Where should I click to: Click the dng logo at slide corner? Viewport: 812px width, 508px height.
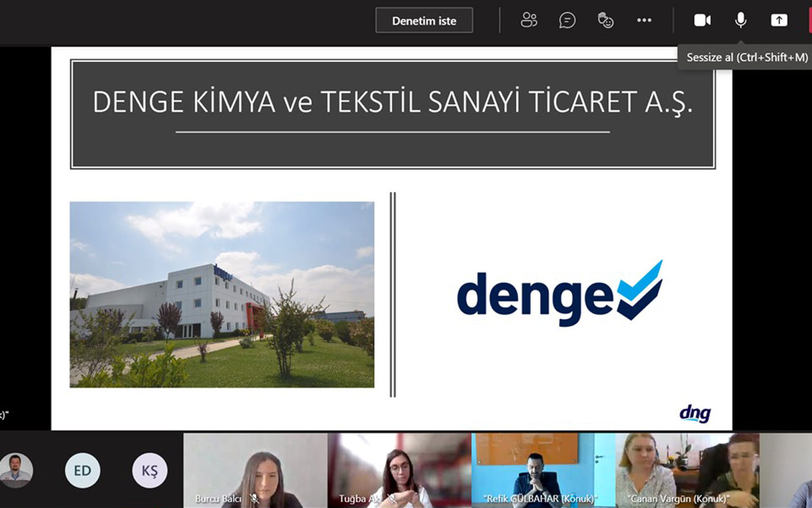pos(695,413)
